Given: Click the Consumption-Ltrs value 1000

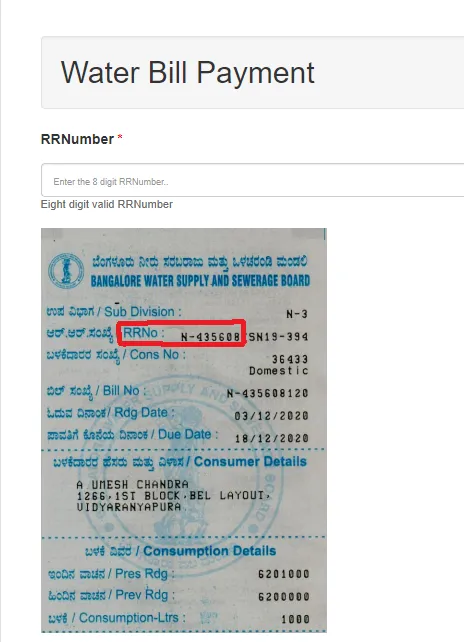Looking at the screenshot, I should pyautogui.click(x=295, y=619).
